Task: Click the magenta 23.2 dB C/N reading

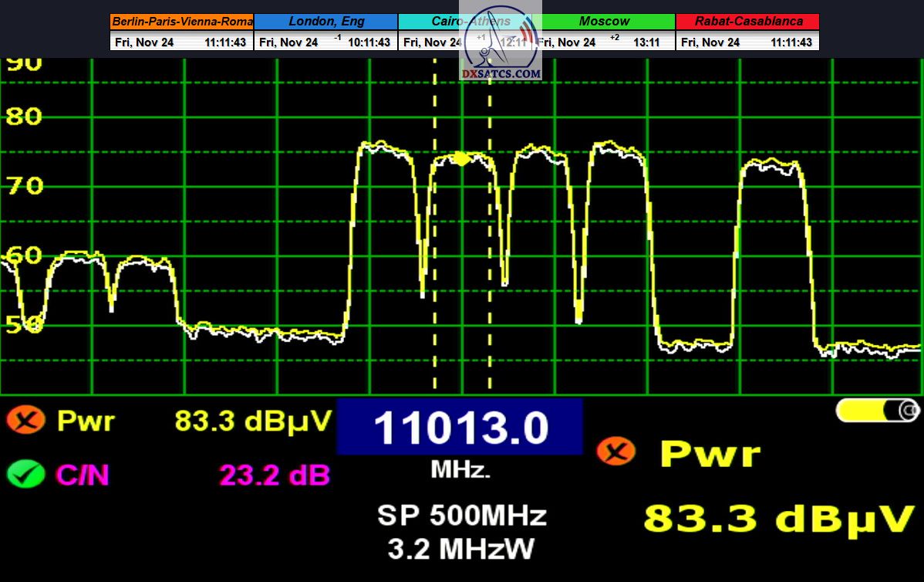Action: [275, 475]
